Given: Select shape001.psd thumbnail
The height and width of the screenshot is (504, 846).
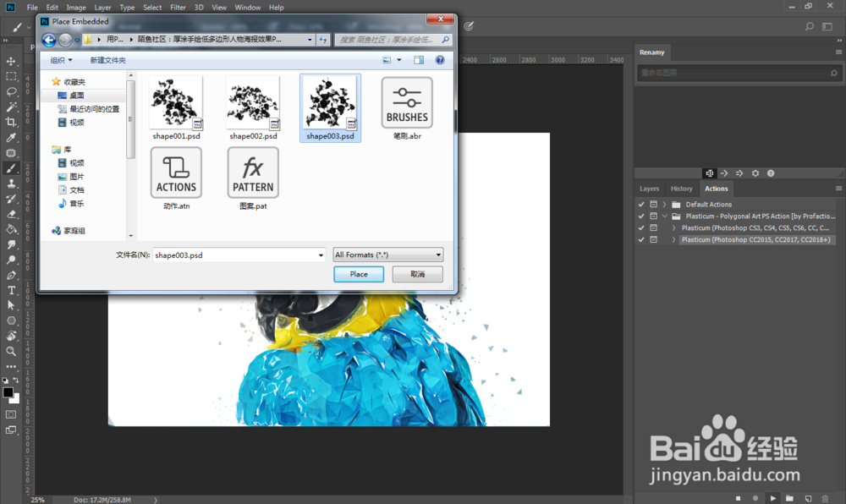Looking at the screenshot, I should point(177,103).
